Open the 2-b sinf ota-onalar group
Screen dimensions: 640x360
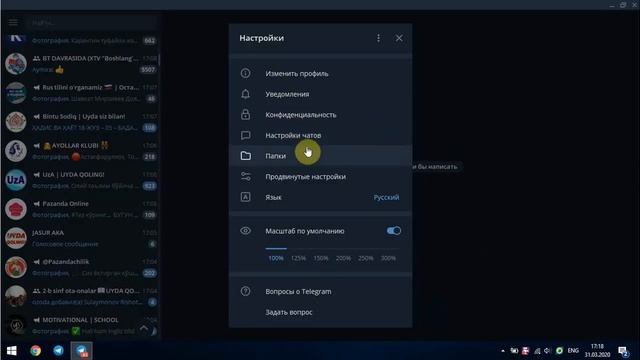pos(80,296)
